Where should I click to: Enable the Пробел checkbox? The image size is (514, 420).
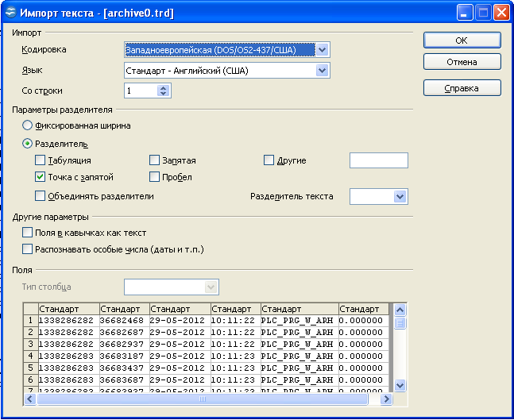154,177
